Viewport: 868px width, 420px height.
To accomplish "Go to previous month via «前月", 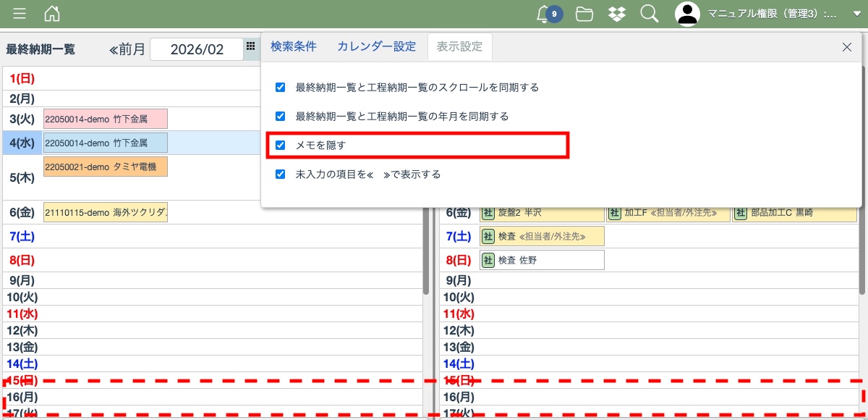I will 127,49.
